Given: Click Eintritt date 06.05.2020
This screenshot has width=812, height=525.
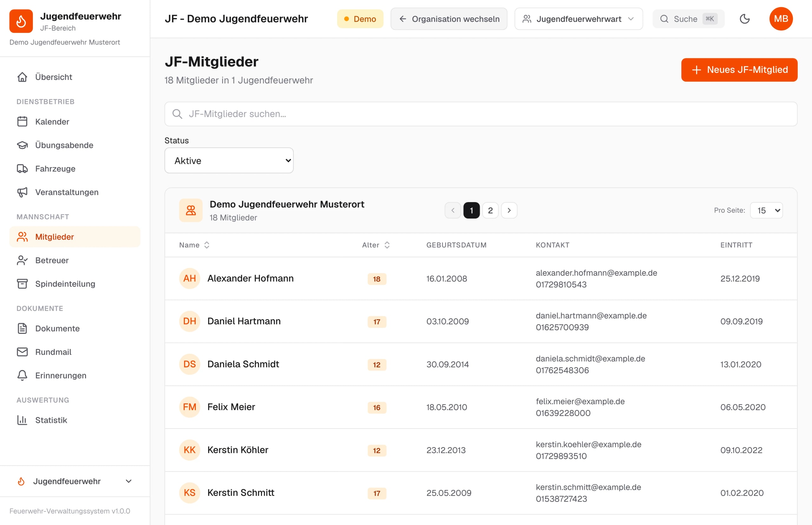Looking at the screenshot, I should click(743, 407).
